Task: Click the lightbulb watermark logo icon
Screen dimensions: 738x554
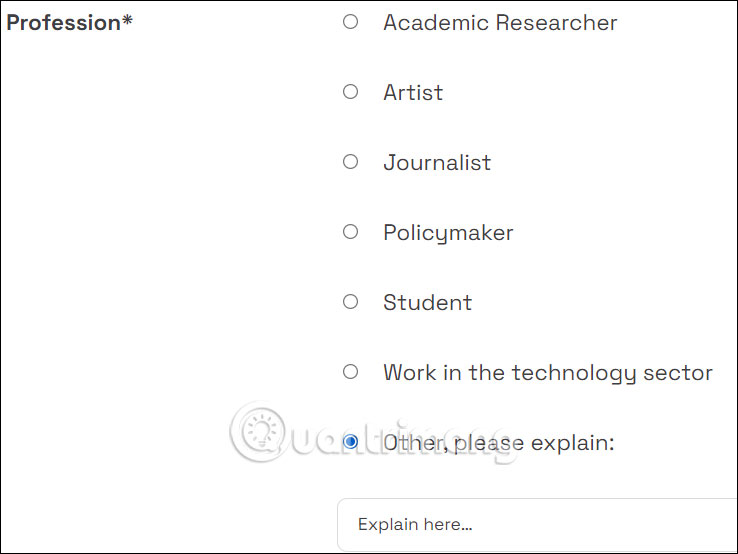Action: pyautogui.click(x=263, y=432)
